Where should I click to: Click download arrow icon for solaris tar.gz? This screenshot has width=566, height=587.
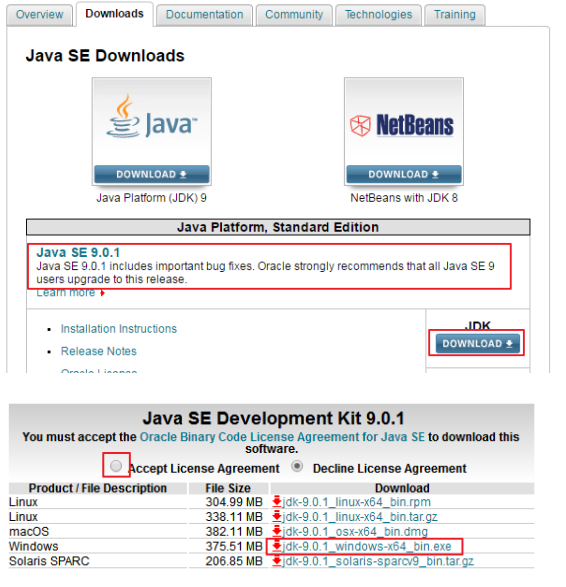tap(277, 560)
